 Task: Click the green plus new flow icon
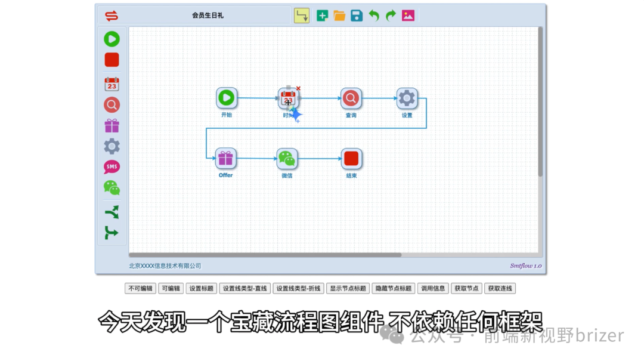323,16
